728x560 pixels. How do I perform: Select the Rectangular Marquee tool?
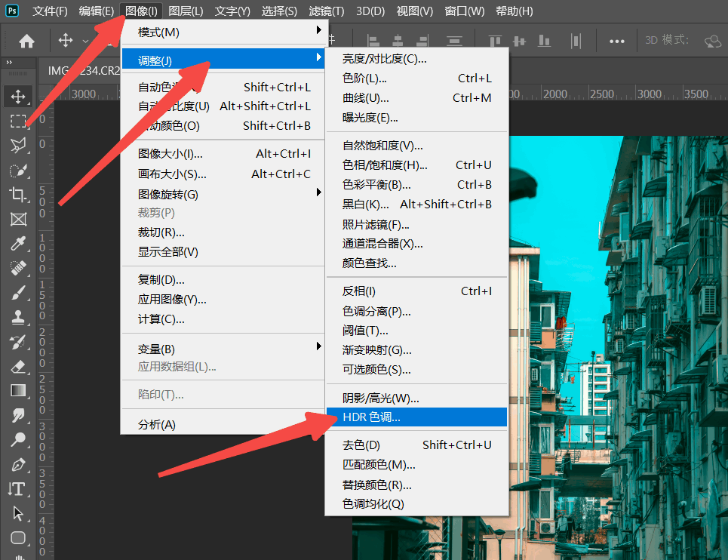[18, 121]
